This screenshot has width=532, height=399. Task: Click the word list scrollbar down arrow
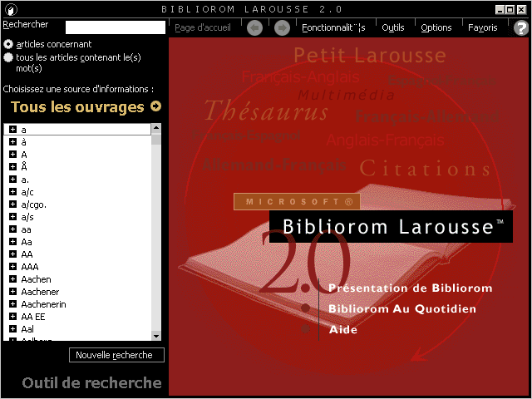coord(156,336)
